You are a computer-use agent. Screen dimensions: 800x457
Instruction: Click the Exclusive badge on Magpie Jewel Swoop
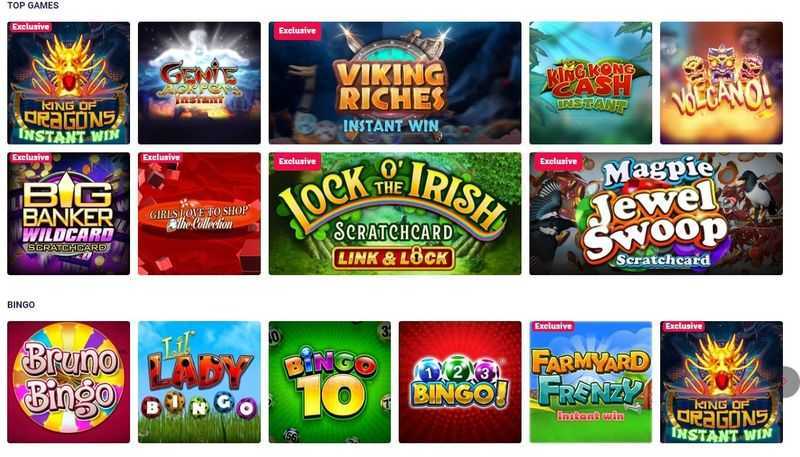558,161
